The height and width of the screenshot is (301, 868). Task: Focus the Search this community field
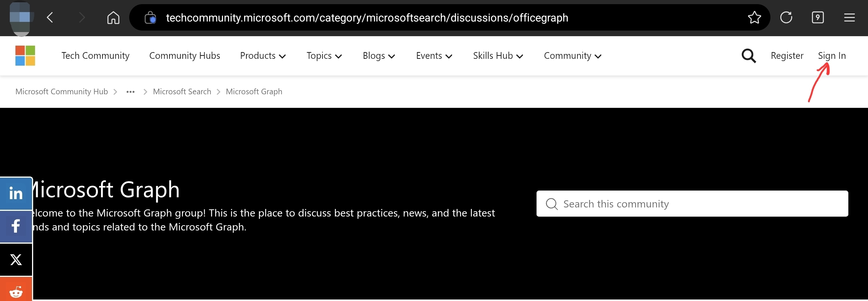[x=692, y=204]
